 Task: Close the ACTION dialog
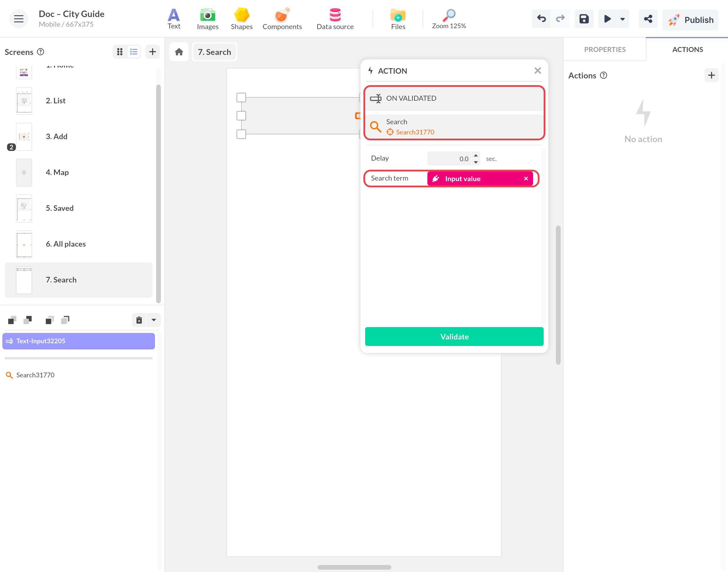(537, 71)
